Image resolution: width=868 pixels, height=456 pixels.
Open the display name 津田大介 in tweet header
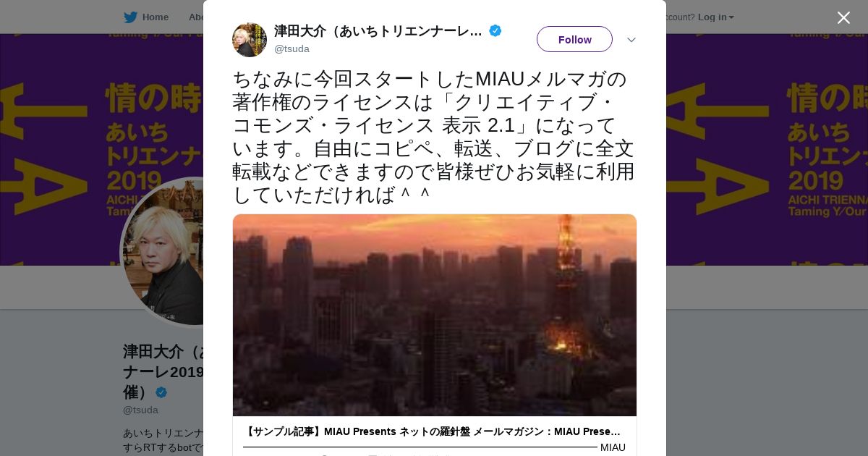point(378,31)
